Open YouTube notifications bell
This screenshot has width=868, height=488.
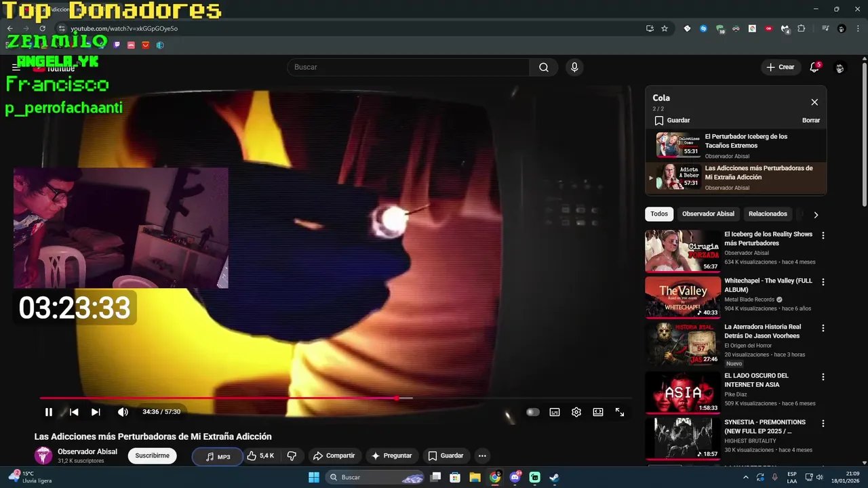(x=814, y=67)
